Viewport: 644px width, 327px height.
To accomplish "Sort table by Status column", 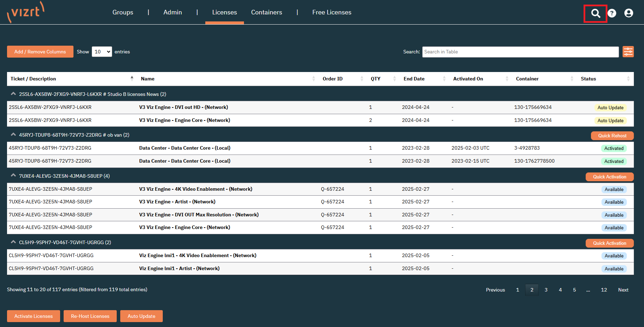I will [x=605, y=79].
